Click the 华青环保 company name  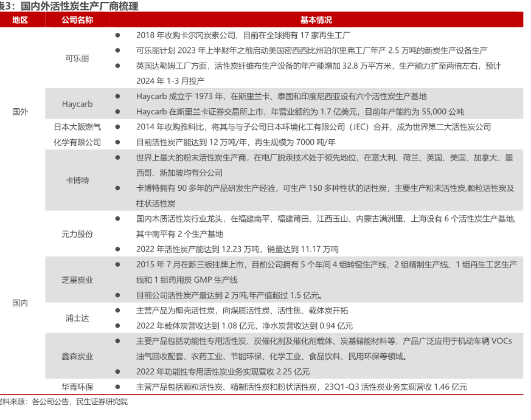pos(77,387)
